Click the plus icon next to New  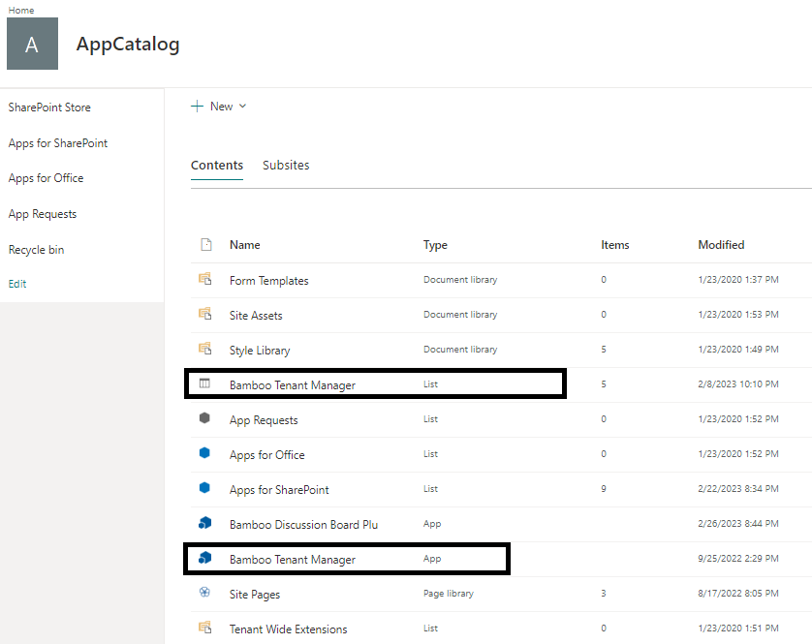[x=197, y=107]
